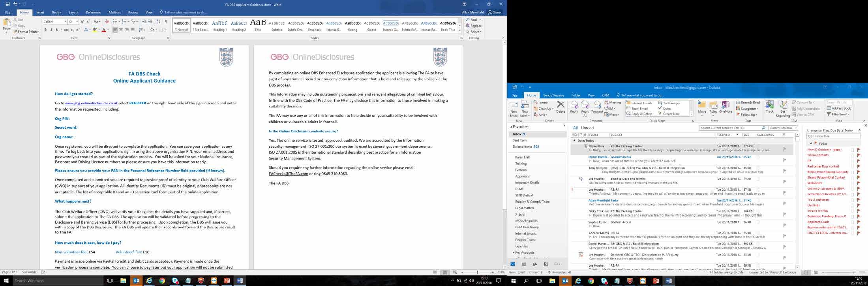868x286 pixels.
Task: Click the Bold button in Word's Font group
Action: point(45,30)
